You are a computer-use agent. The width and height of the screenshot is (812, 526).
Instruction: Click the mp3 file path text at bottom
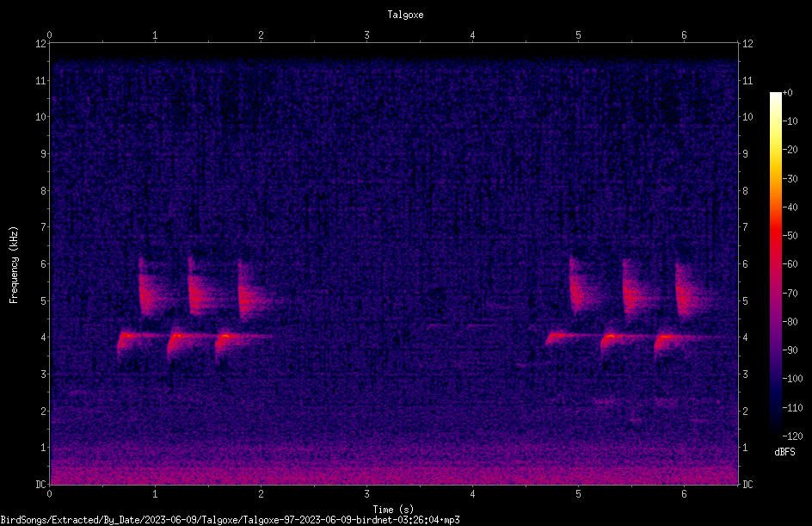230,520
